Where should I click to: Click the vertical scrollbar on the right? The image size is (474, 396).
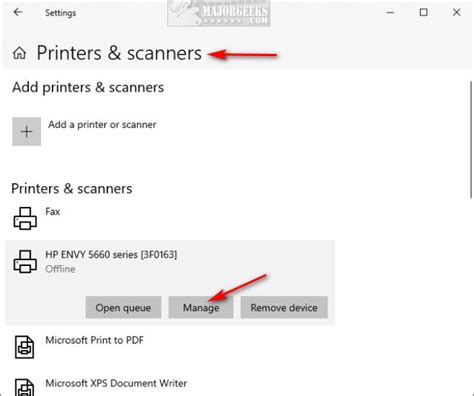click(471, 140)
